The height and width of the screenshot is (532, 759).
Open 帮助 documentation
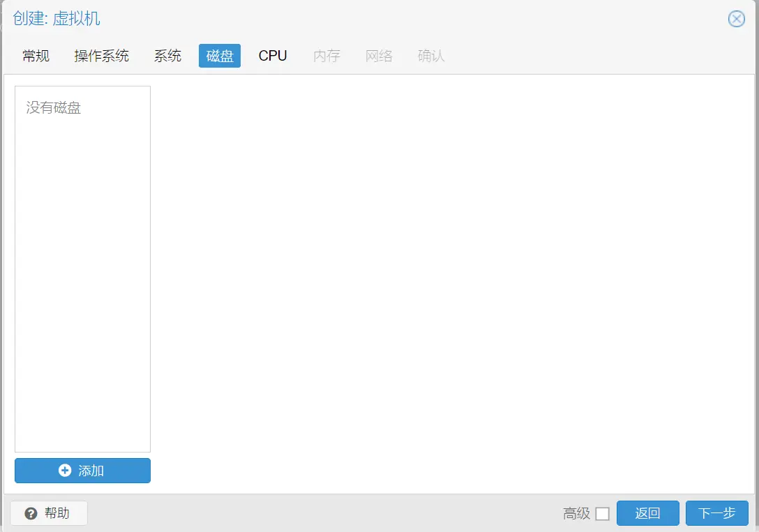coord(49,513)
